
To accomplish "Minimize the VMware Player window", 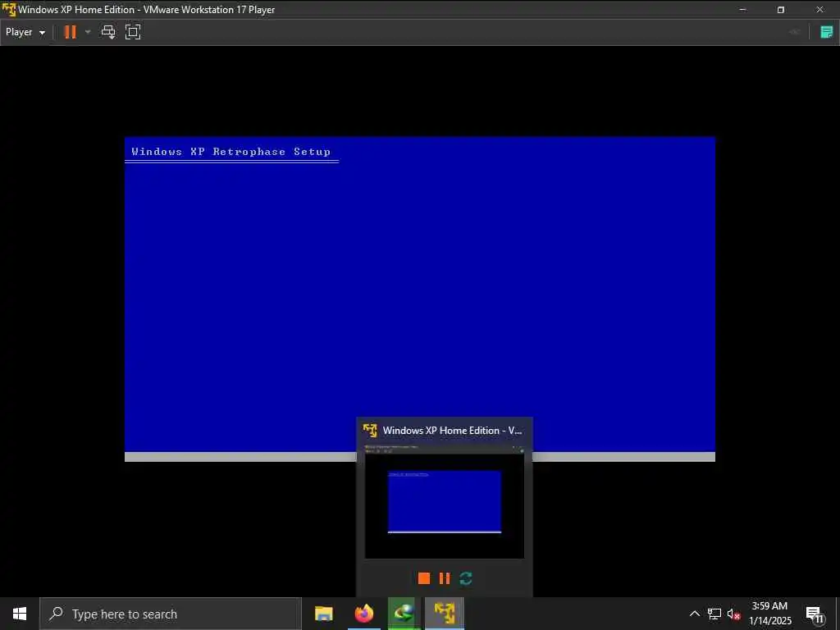I will pos(743,10).
